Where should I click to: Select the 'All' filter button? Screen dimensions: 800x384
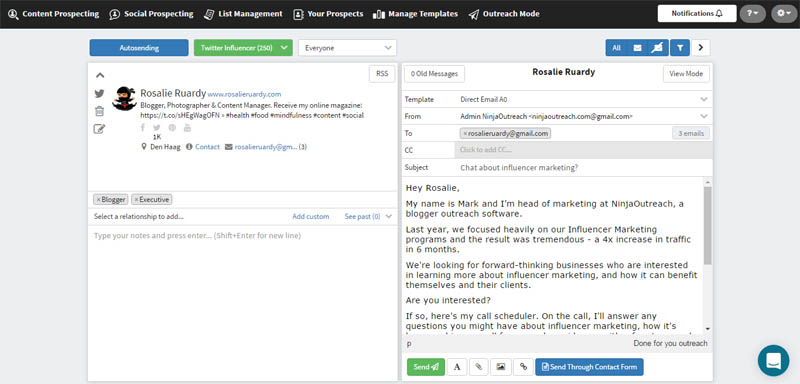[x=616, y=48]
